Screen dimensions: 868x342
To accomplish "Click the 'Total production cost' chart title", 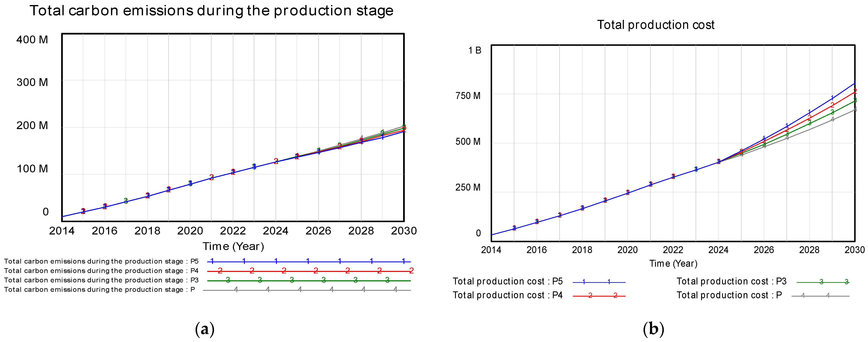I will [656, 25].
